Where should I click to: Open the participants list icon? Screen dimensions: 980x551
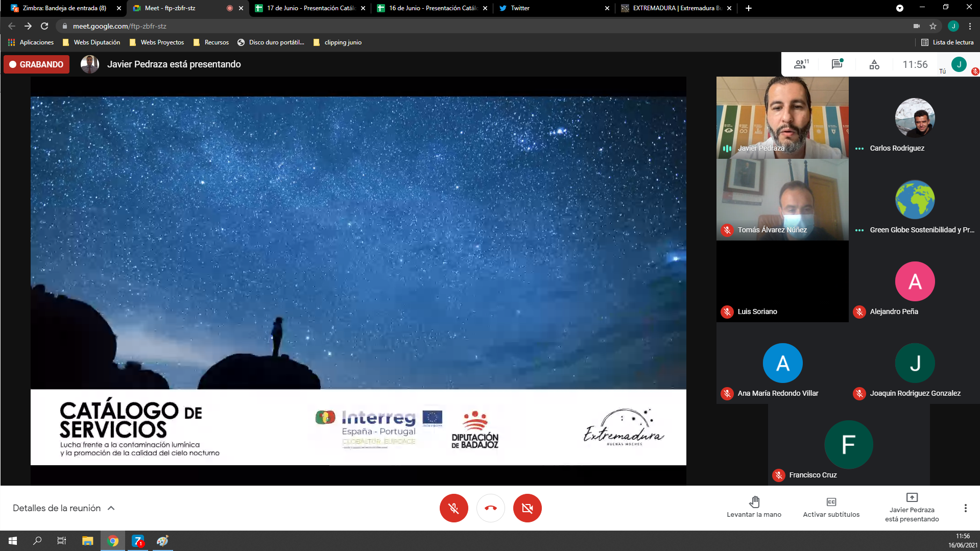click(800, 64)
